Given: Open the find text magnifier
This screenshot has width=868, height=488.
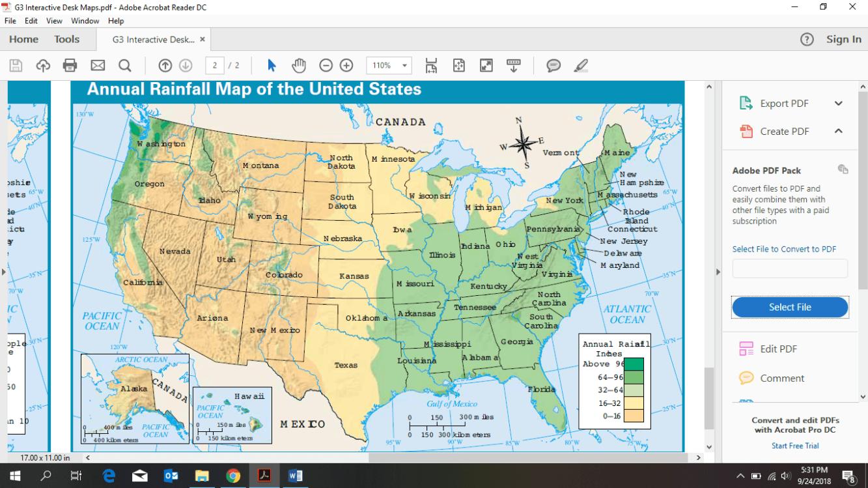Looking at the screenshot, I should (x=124, y=65).
